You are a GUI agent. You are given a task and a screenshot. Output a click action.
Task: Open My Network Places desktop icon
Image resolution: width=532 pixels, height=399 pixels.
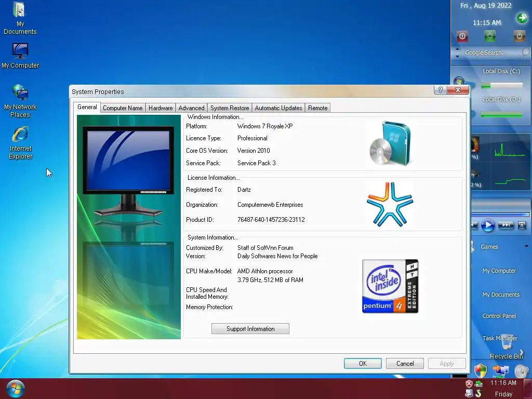click(20, 101)
